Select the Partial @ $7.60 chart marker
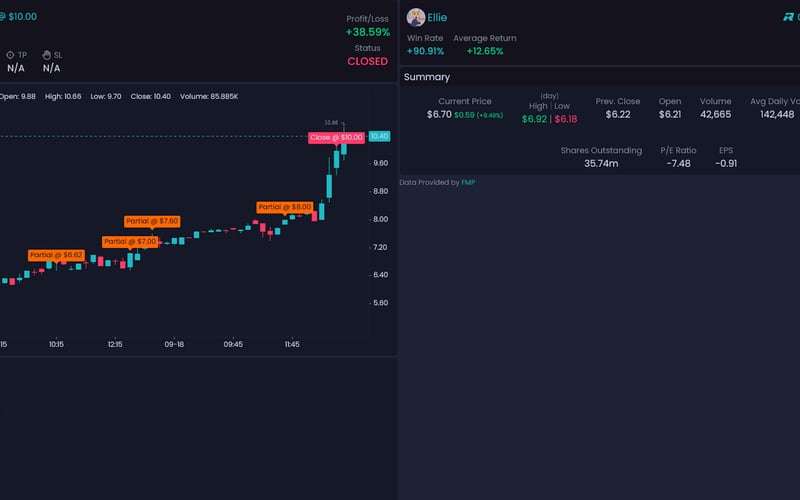800x500 pixels. coord(152,221)
